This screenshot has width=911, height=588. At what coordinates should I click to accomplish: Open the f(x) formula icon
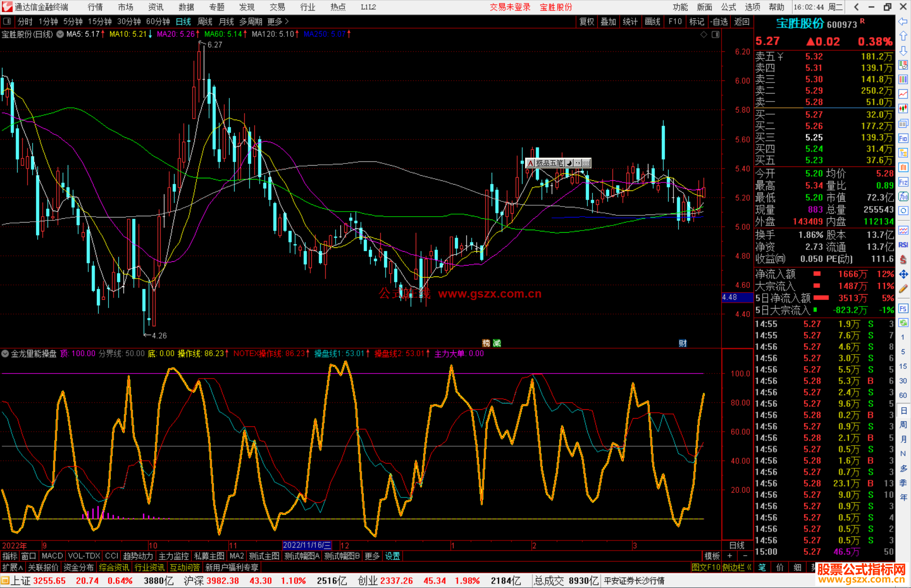[903, 196]
